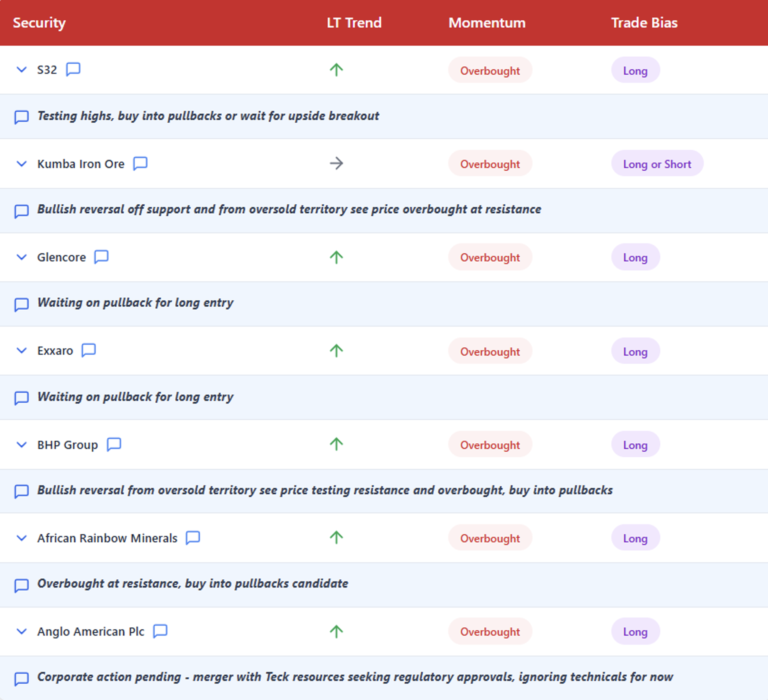Click the BHP Group comment icon
The image size is (768, 700).
click(114, 444)
